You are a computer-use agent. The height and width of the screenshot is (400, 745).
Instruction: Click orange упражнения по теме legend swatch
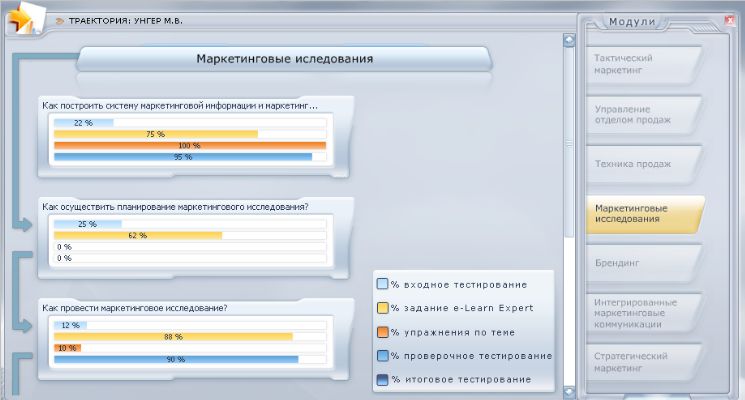click(382, 332)
